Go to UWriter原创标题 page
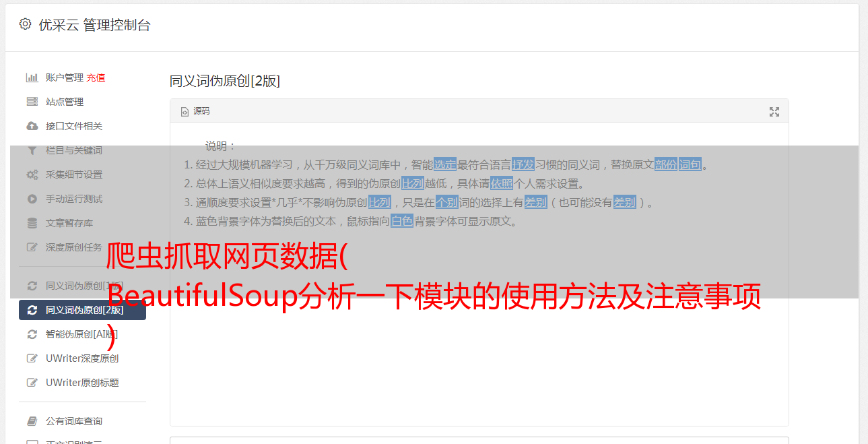The width and height of the screenshot is (868, 444). click(x=82, y=383)
